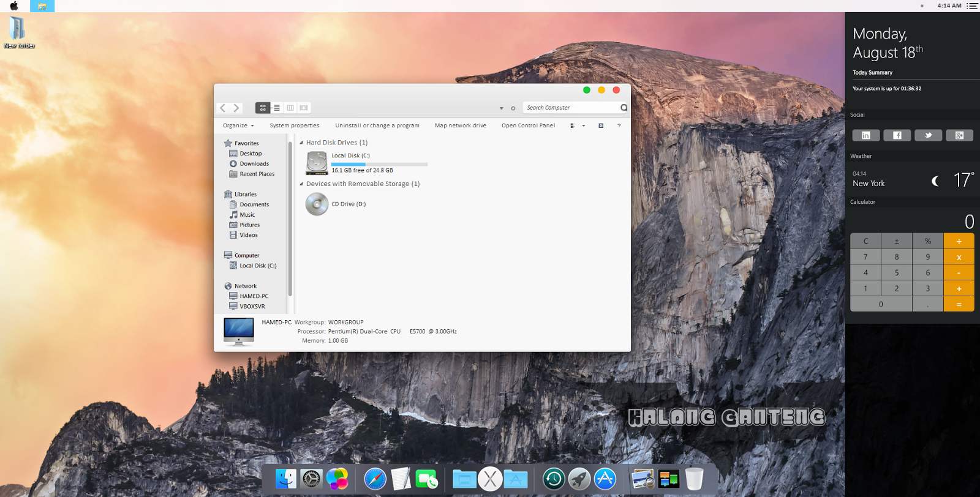
Task: Open the view options dropdown arrow
Action: point(584,125)
